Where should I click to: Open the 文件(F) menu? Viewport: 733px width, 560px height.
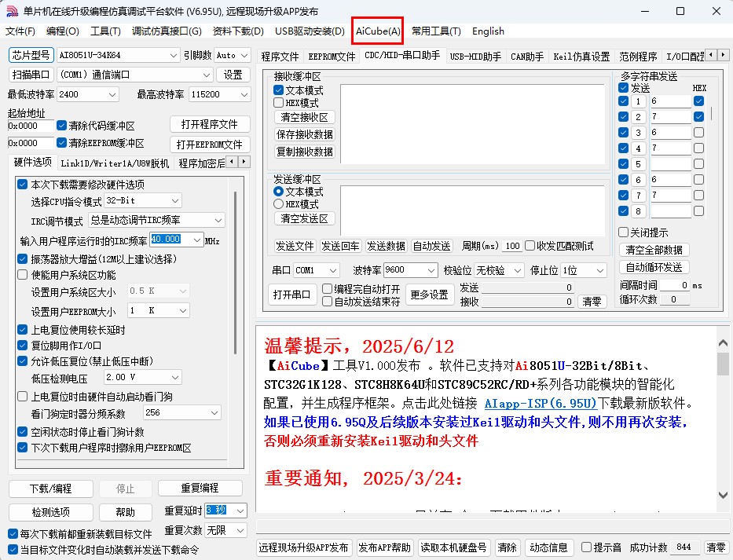[20, 31]
